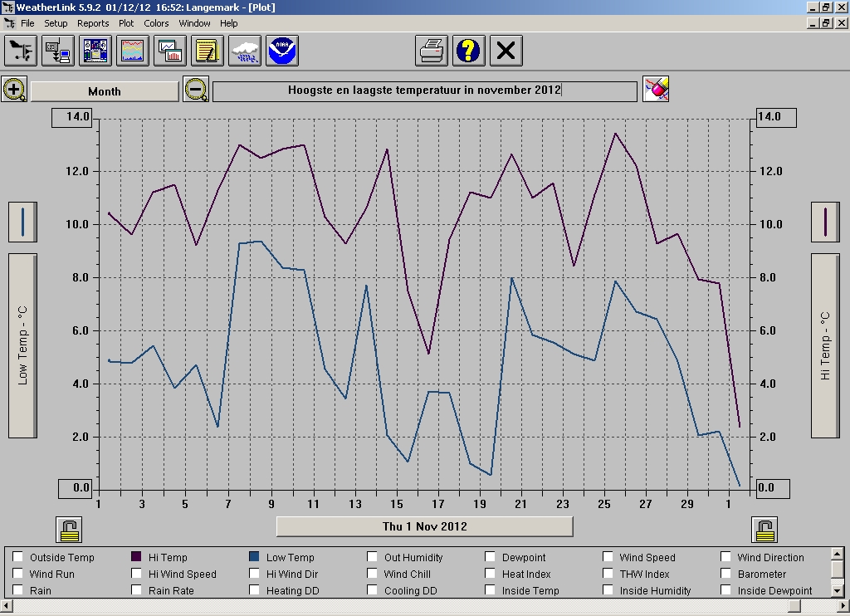Enable the Heating DD checkbox
This screenshot has width=850, height=616.
coord(254,590)
